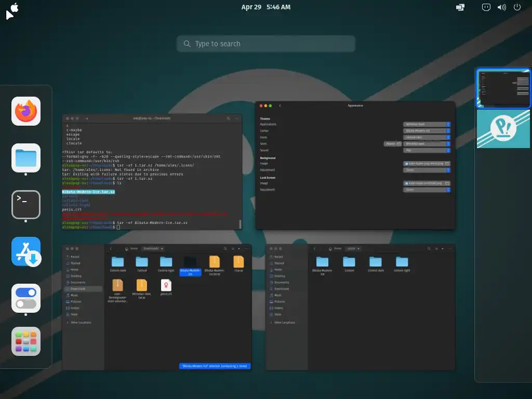Open new tab button in terminal header
Screen dimensions: 532x399
tap(87, 118)
